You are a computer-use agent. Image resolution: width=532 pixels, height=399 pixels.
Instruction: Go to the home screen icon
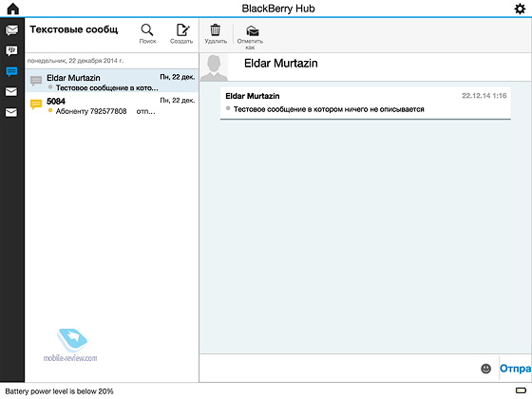coord(13,9)
